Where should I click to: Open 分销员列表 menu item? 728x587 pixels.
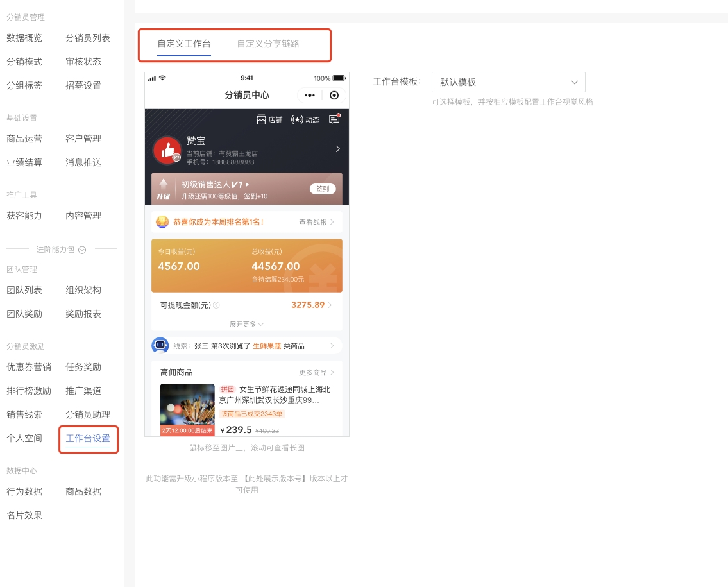88,38
